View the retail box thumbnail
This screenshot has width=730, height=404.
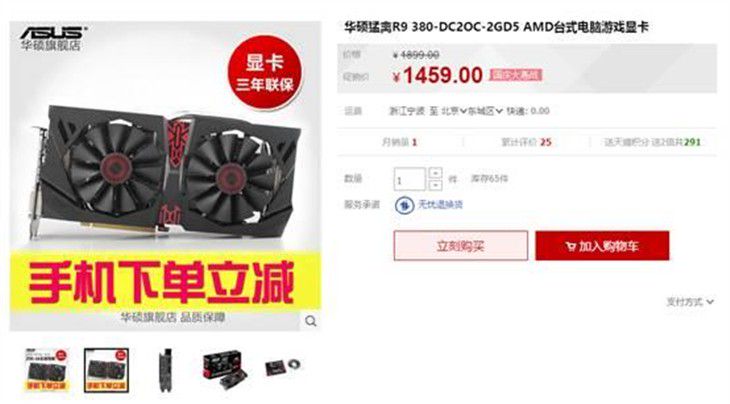click(x=225, y=370)
